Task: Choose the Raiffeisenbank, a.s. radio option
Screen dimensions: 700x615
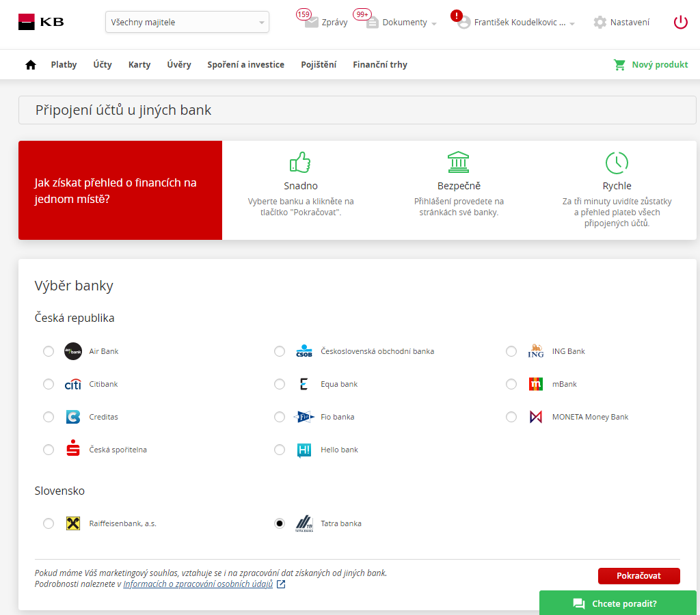Action: [x=49, y=523]
